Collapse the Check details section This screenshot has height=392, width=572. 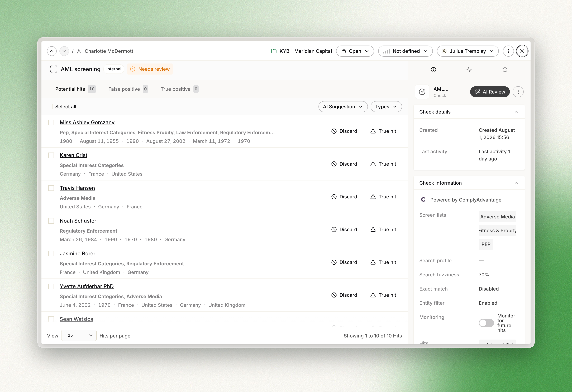516,112
